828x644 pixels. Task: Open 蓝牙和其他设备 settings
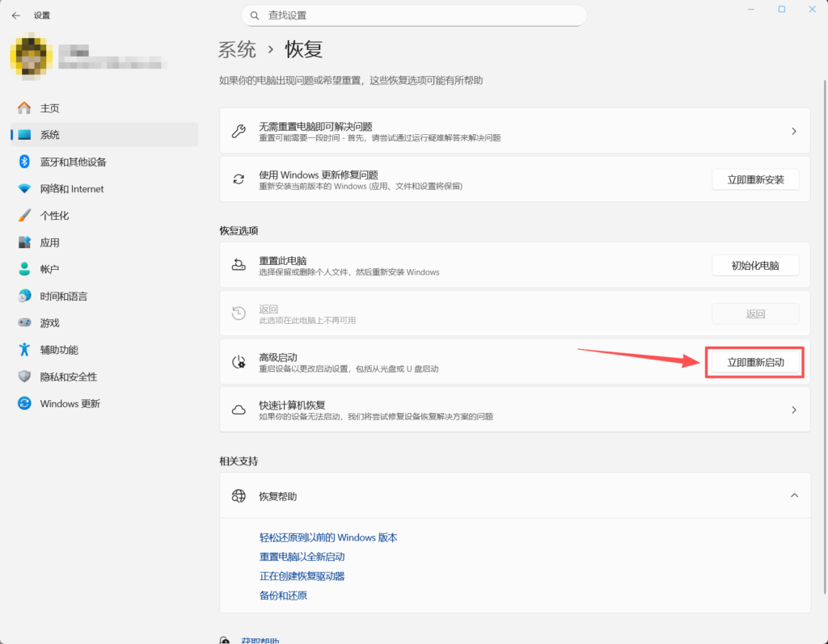click(73, 162)
